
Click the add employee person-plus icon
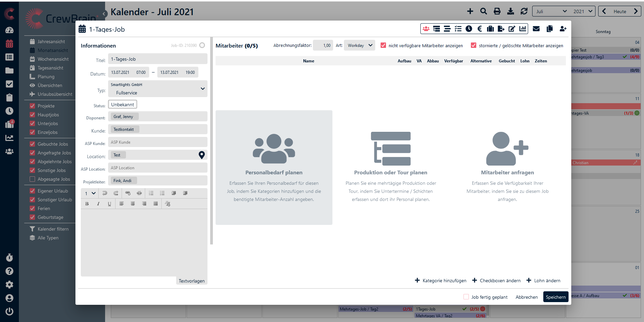(x=563, y=29)
